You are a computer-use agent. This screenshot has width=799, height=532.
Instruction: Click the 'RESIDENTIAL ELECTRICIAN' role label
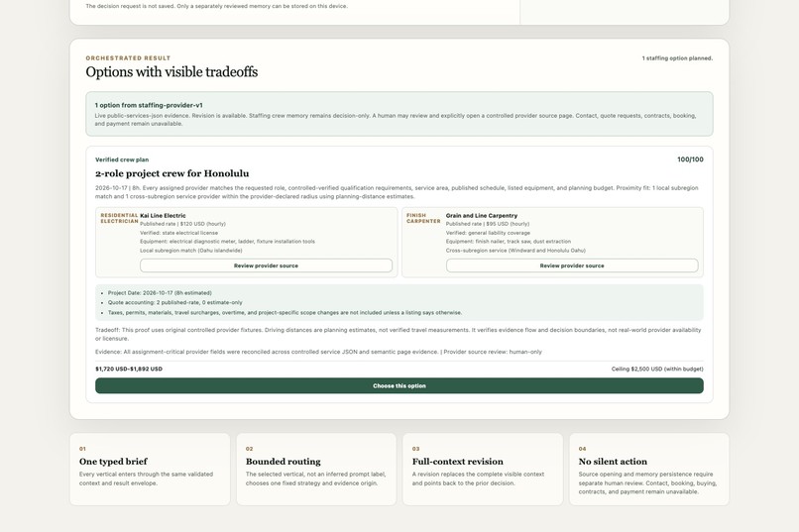tap(119, 218)
